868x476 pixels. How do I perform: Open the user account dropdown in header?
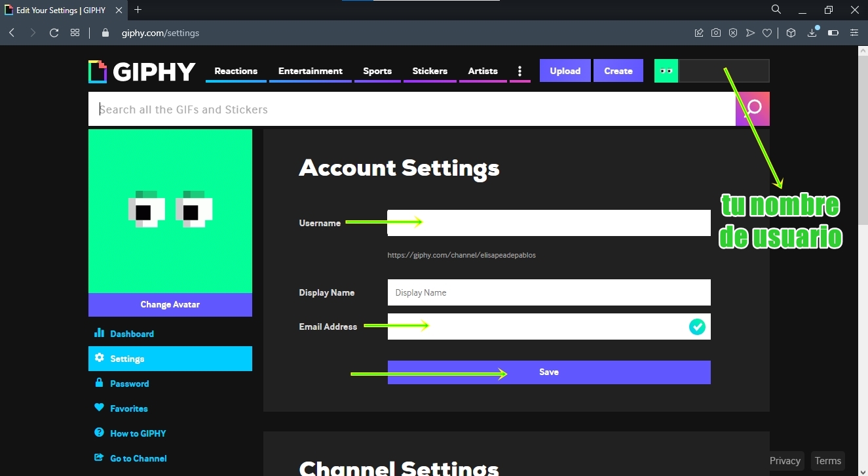click(x=724, y=71)
